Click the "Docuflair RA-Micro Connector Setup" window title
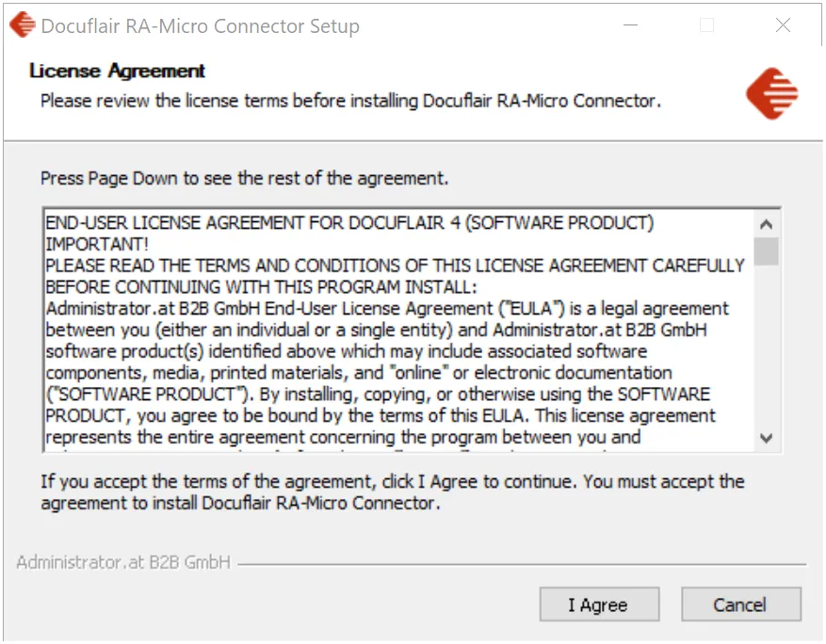The width and height of the screenshot is (826, 644). (201, 25)
